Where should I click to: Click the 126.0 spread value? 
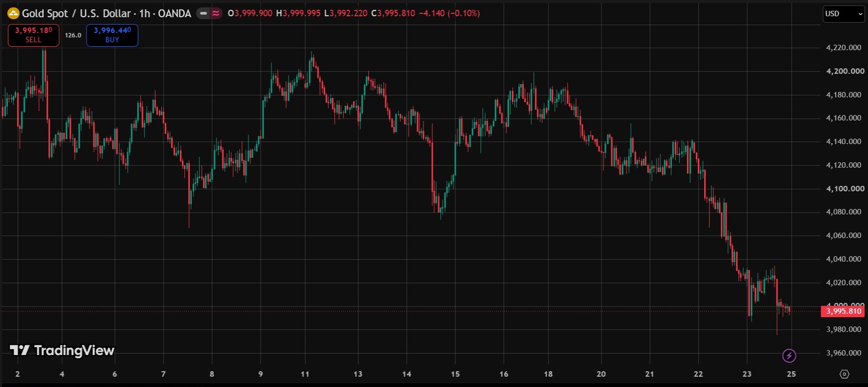click(x=73, y=35)
